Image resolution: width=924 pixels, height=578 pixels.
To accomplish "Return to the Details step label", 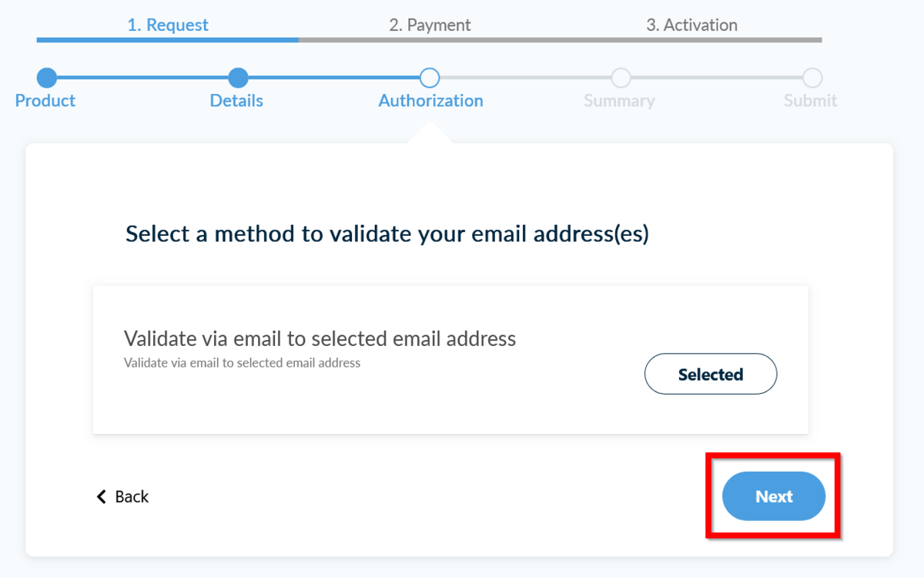I will (x=236, y=101).
